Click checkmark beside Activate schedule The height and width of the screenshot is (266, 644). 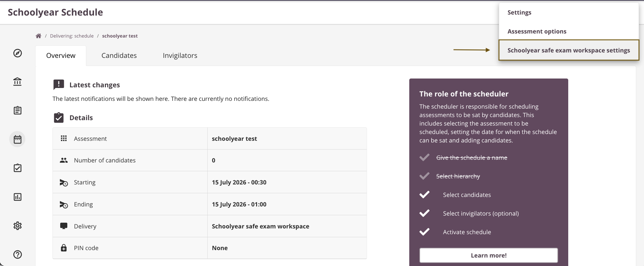pos(424,232)
